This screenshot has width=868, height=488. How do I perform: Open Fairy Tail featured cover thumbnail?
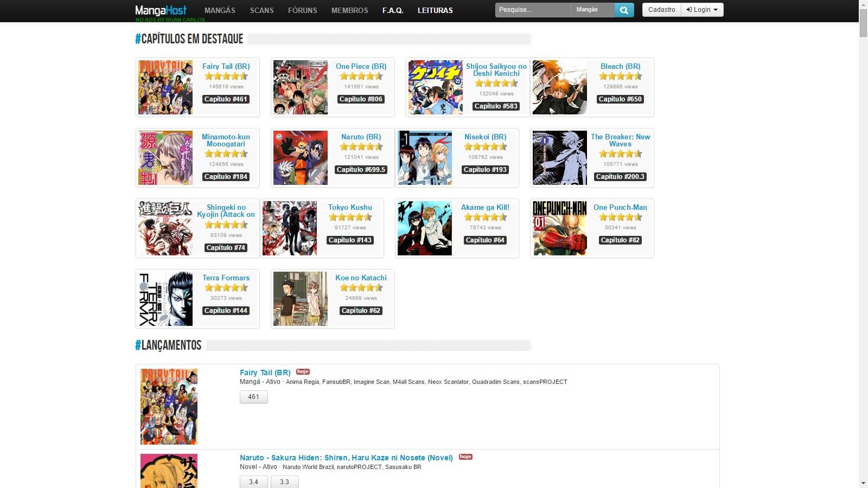click(x=165, y=87)
